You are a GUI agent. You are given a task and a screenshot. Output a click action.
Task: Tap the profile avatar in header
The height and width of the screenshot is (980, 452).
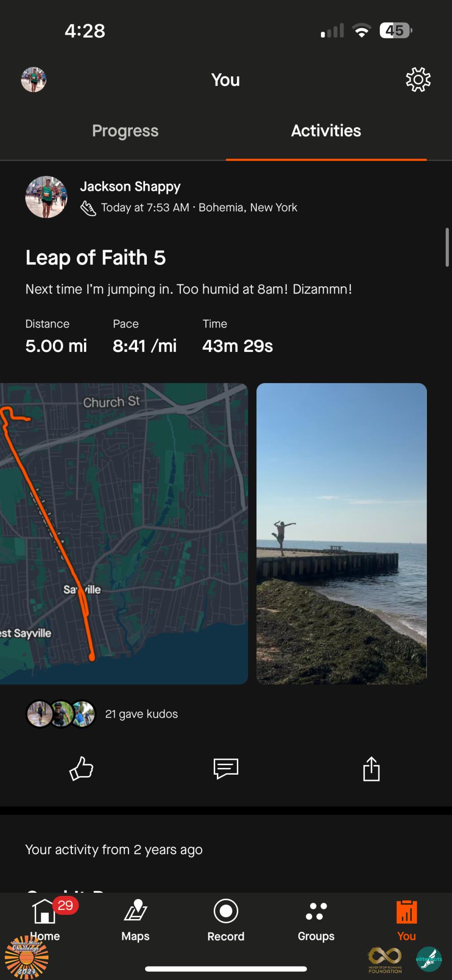[34, 80]
